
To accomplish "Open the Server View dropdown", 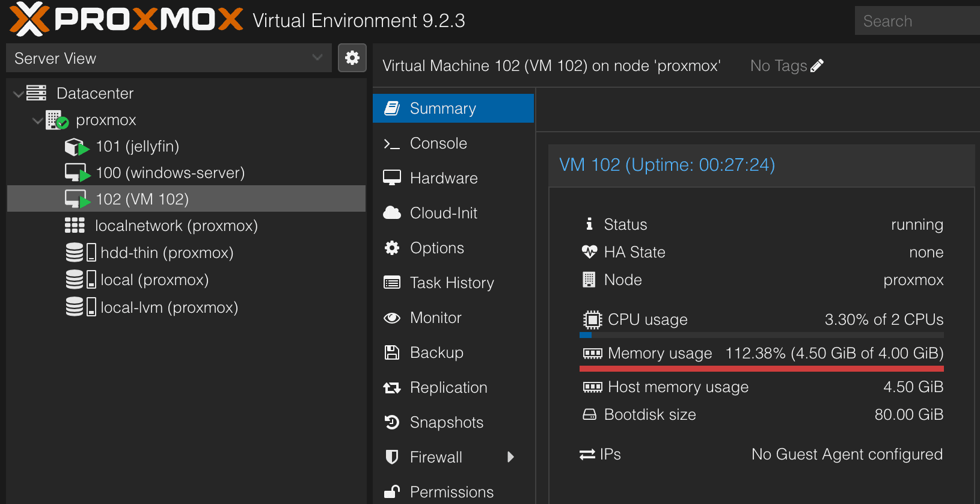I will pyautogui.click(x=169, y=58).
